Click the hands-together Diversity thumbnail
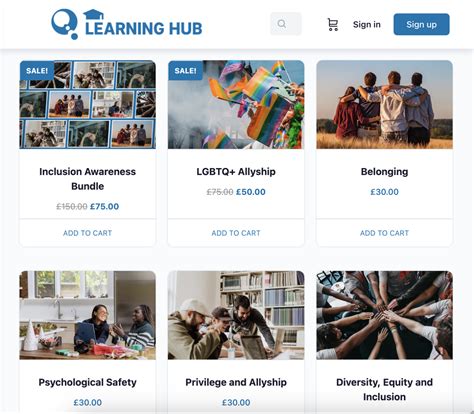 [384, 315]
